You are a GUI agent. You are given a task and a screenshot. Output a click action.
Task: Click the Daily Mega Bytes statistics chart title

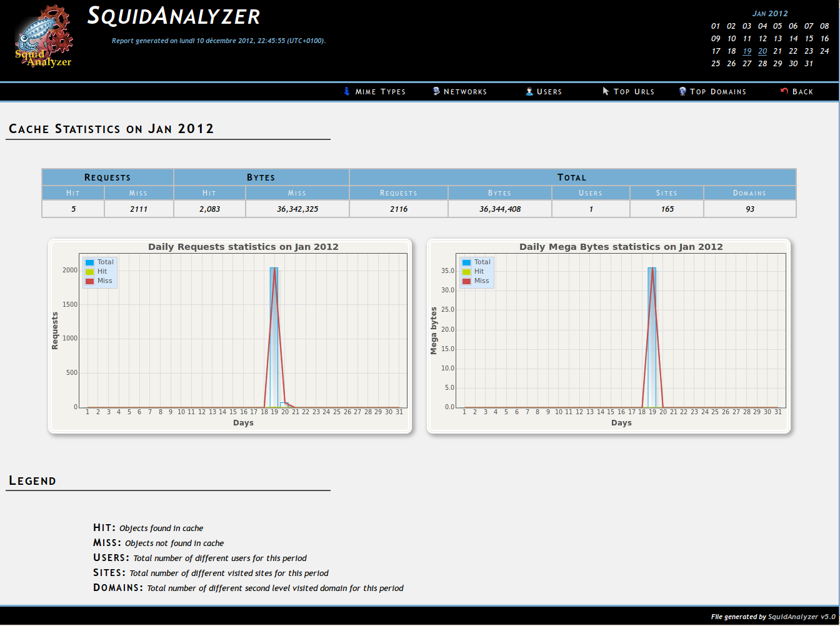[x=621, y=247]
